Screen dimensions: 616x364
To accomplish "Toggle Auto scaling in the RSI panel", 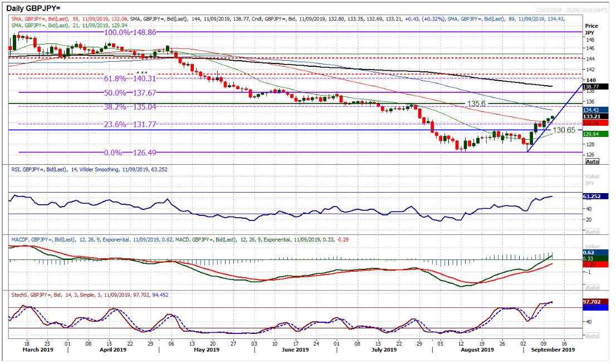I will coord(592,231).
